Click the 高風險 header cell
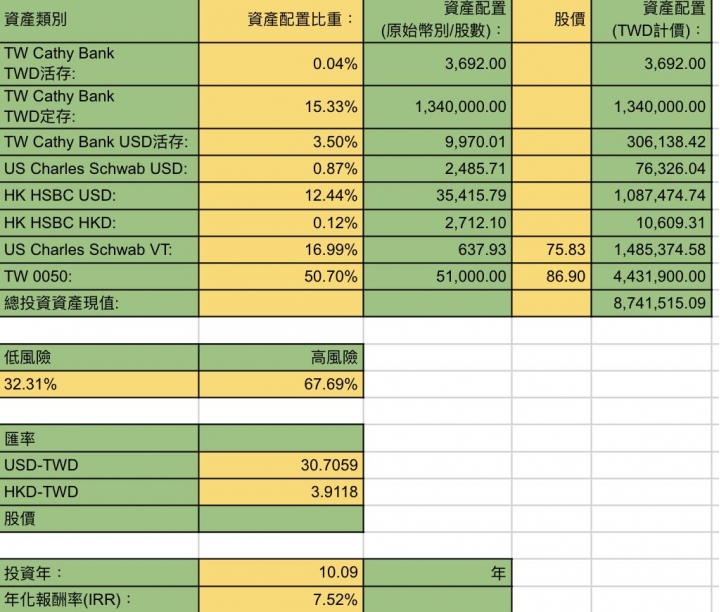This screenshot has width=720, height=612. coord(281,358)
